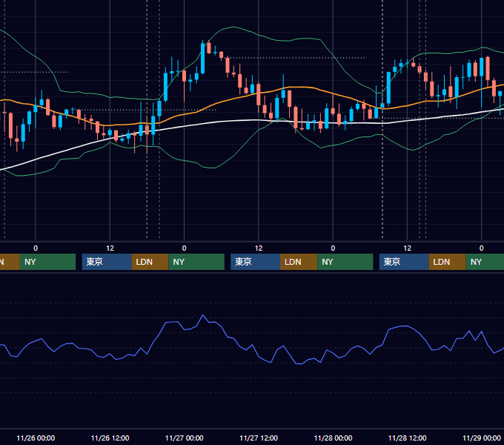Screen dimensions: 504x445
Task: Select the NY session block above 11/29 00:00
Action: pos(485,262)
